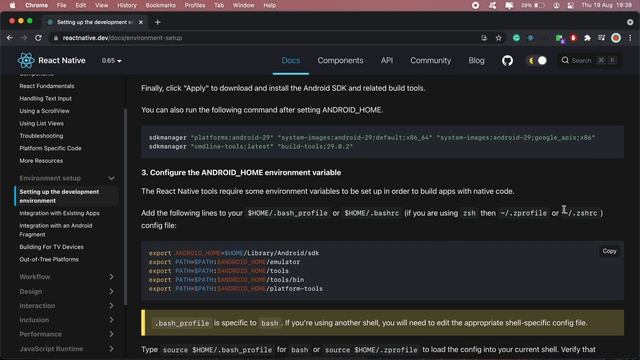The width and height of the screenshot is (640, 360).
Task: Open the 0.65 version dropdown
Action: [111, 60]
